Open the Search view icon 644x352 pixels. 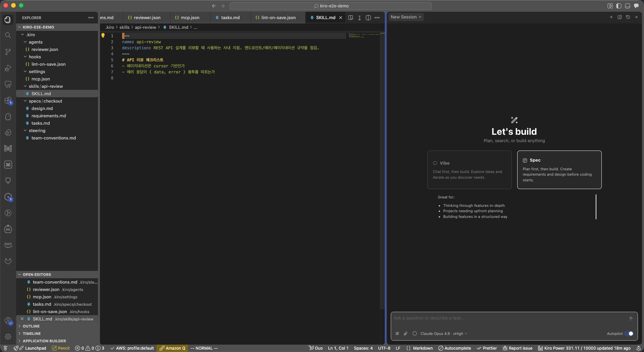coord(8,35)
